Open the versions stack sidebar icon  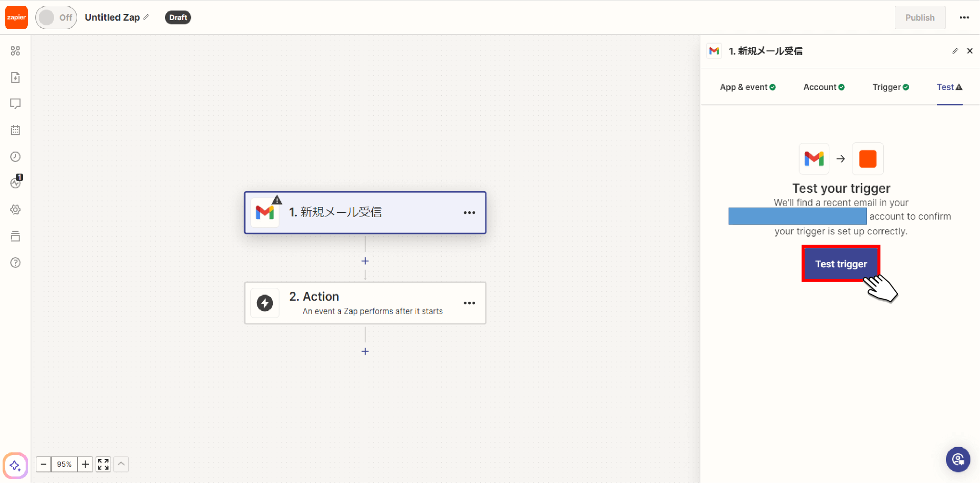pos(15,236)
